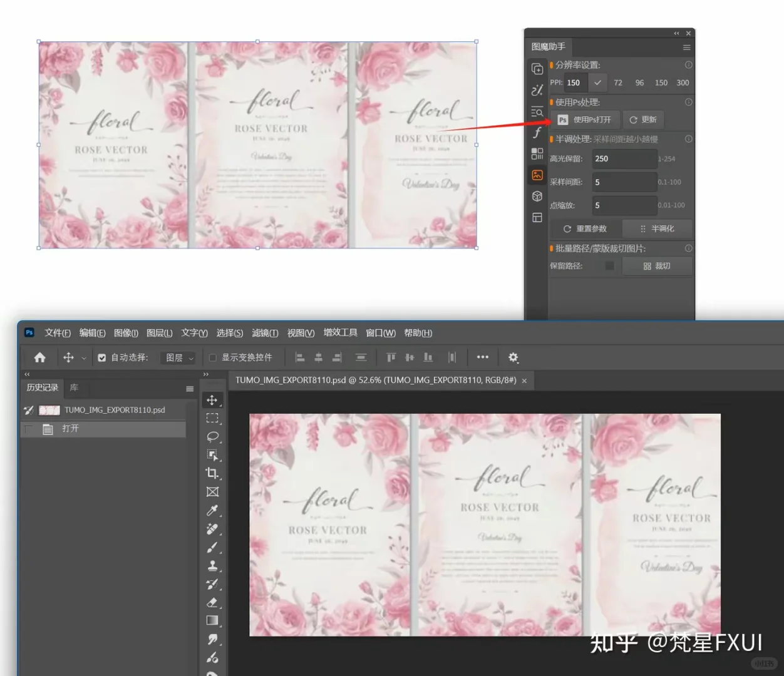This screenshot has height=676, width=784.
Task: Click the align right edges icon
Action: [337, 357]
